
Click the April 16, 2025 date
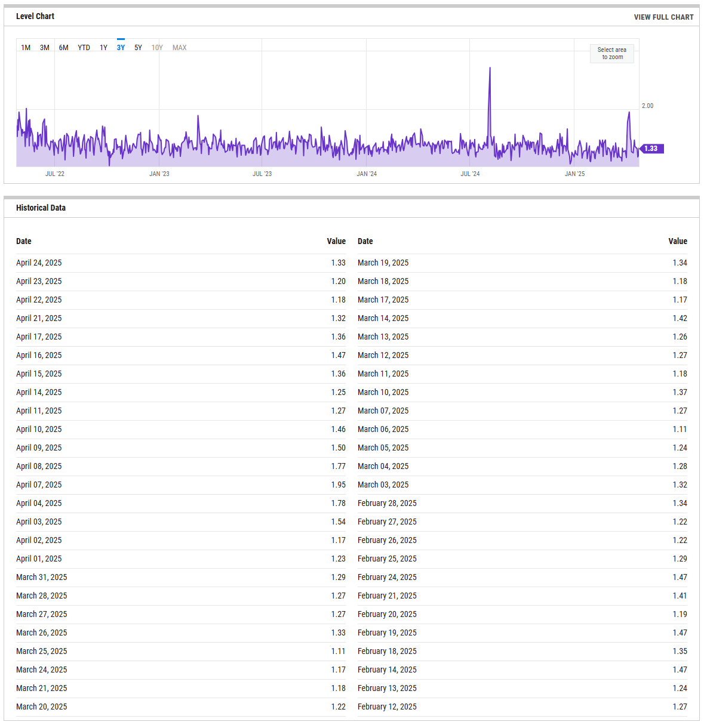pyautogui.click(x=39, y=356)
